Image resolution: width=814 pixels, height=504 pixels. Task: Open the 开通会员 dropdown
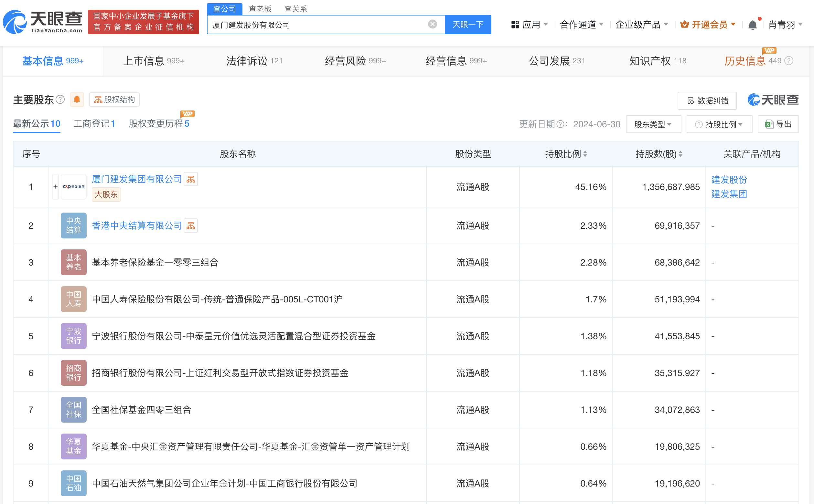[x=708, y=24]
